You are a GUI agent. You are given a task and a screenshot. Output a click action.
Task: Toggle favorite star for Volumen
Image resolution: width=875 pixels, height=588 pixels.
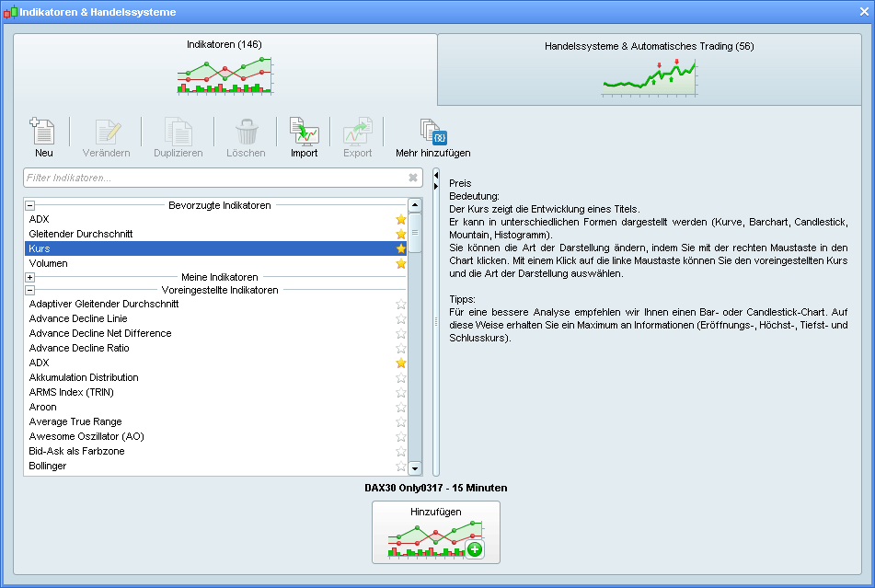pos(400,264)
